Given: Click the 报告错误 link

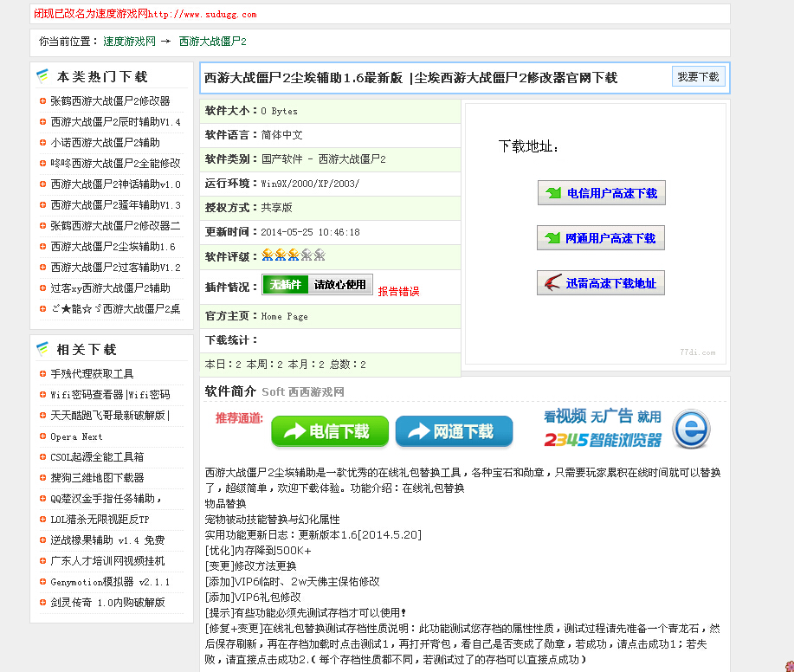Looking at the screenshot, I should pos(398,292).
